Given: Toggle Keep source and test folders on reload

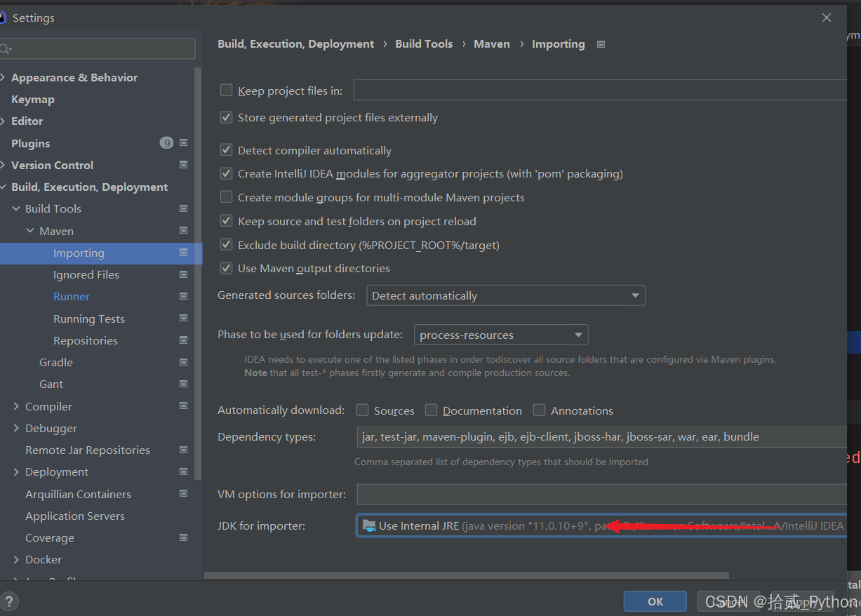Looking at the screenshot, I should coord(226,221).
